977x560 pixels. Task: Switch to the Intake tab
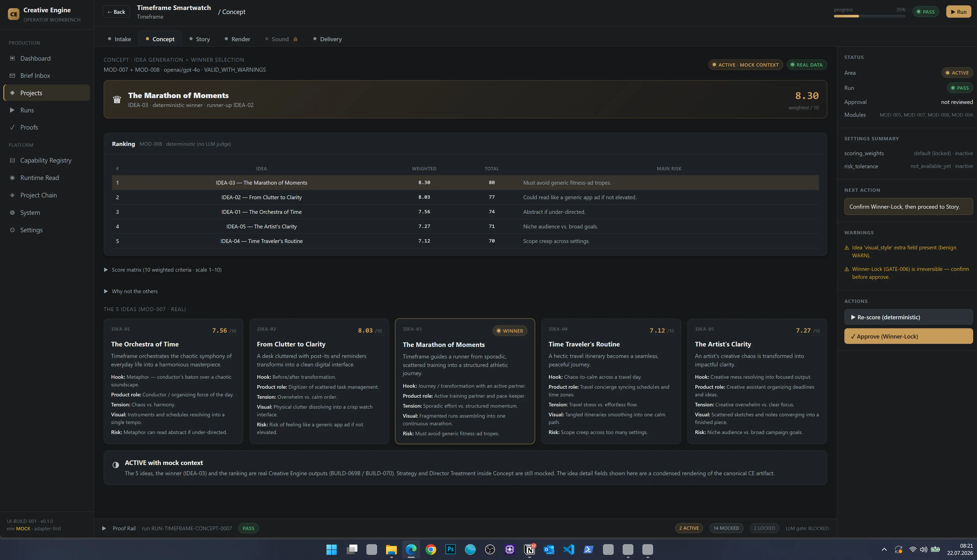[119, 39]
